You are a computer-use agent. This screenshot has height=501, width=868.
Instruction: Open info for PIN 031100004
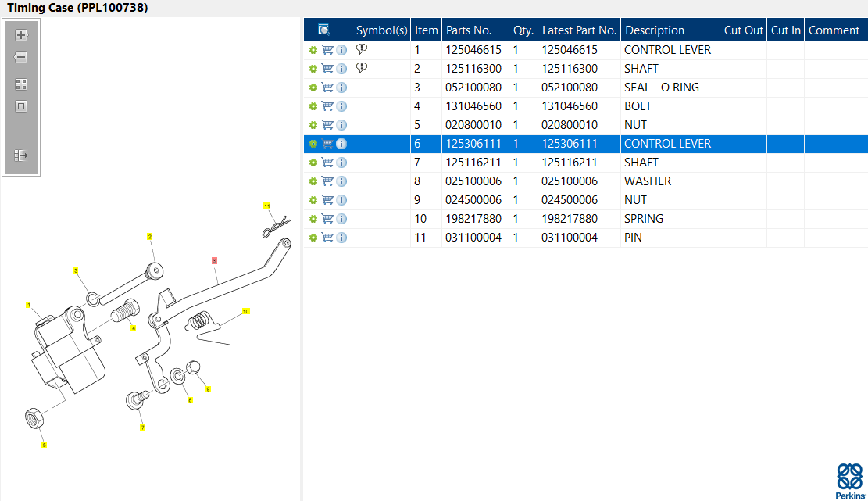click(341, 238)
